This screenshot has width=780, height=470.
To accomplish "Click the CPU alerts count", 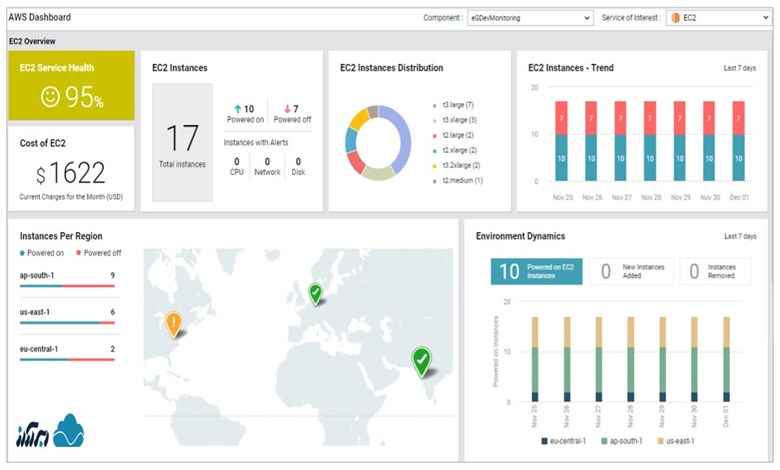I will [237, 166].
